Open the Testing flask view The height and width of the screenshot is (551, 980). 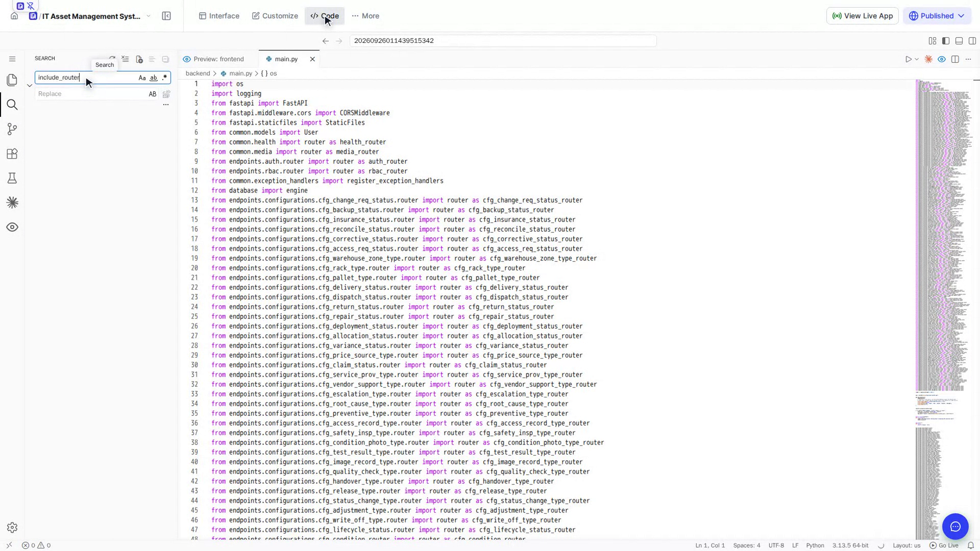click(12, 178)
